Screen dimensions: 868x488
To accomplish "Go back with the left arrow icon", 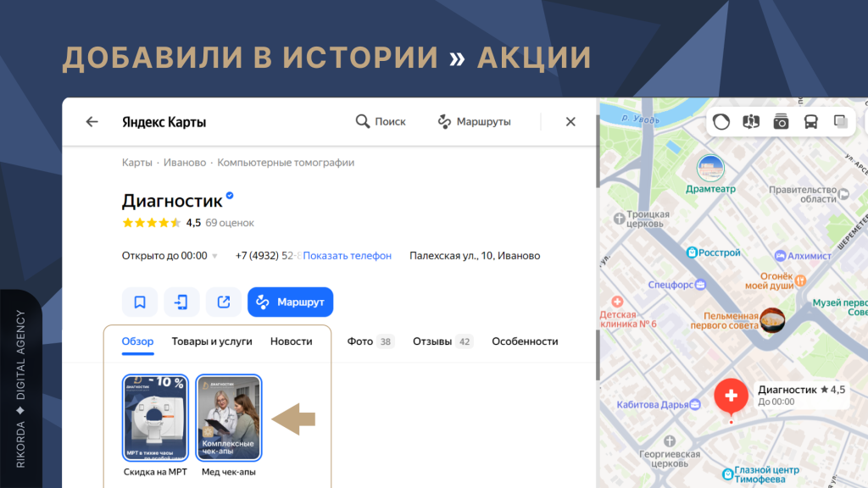I will pyautogui.click(x=92, y=122).
